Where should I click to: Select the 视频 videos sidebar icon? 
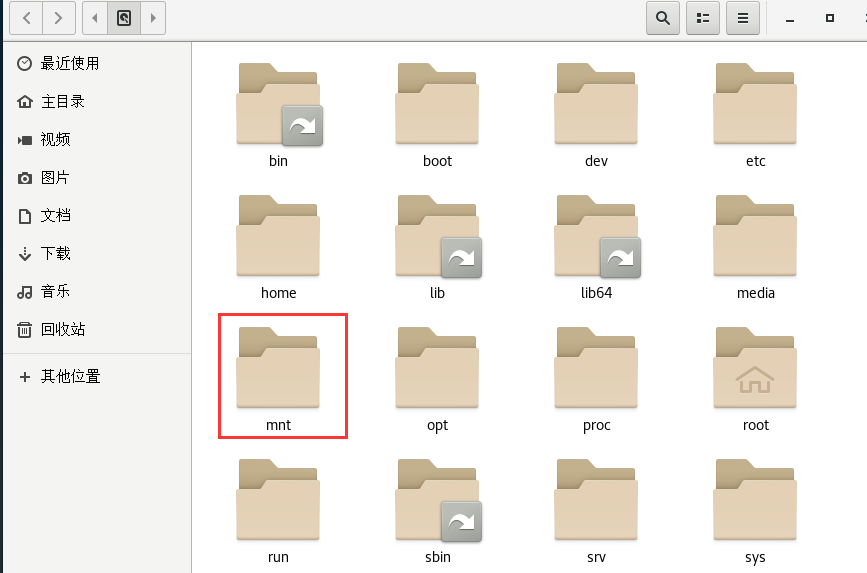pos(25,139)
